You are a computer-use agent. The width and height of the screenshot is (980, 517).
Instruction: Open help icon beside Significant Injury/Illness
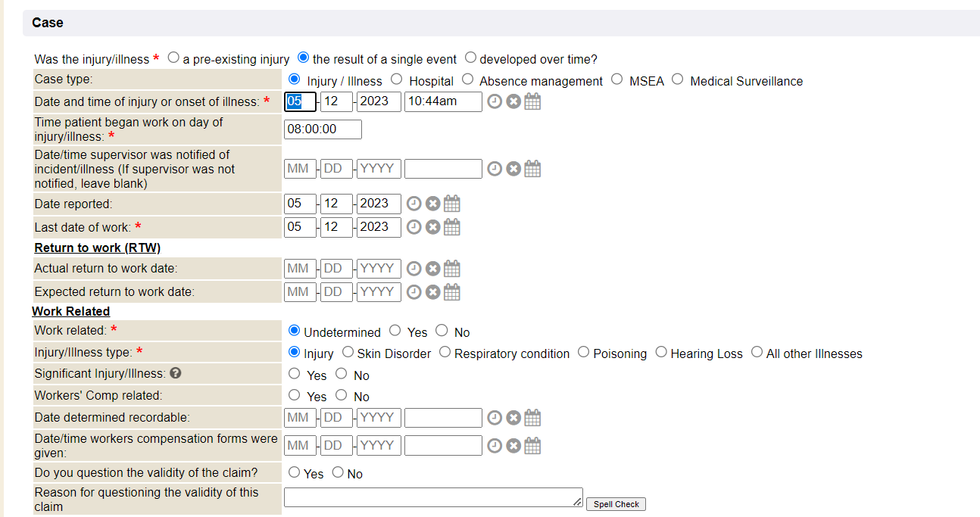point(176,373)
